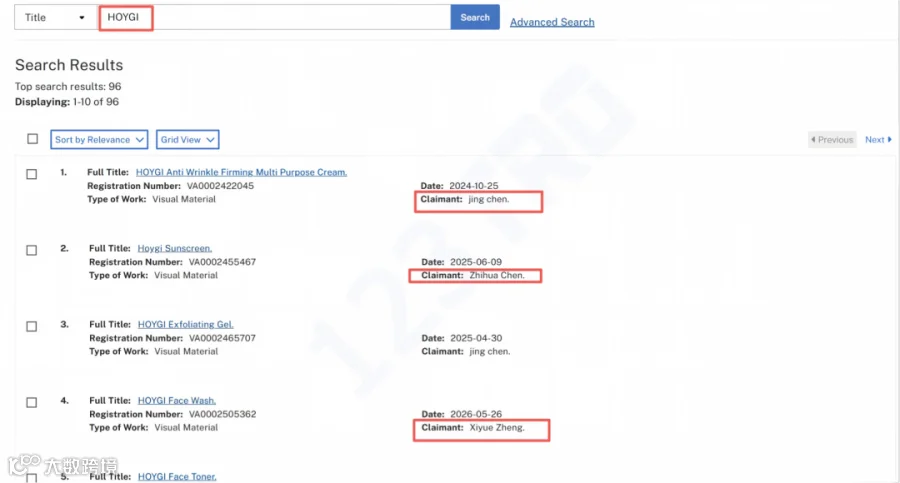Viewport: 900px width, 483px height.
Task: Open the Grid View dropdown
Action: pyautogui.click(x=188, y=140)
